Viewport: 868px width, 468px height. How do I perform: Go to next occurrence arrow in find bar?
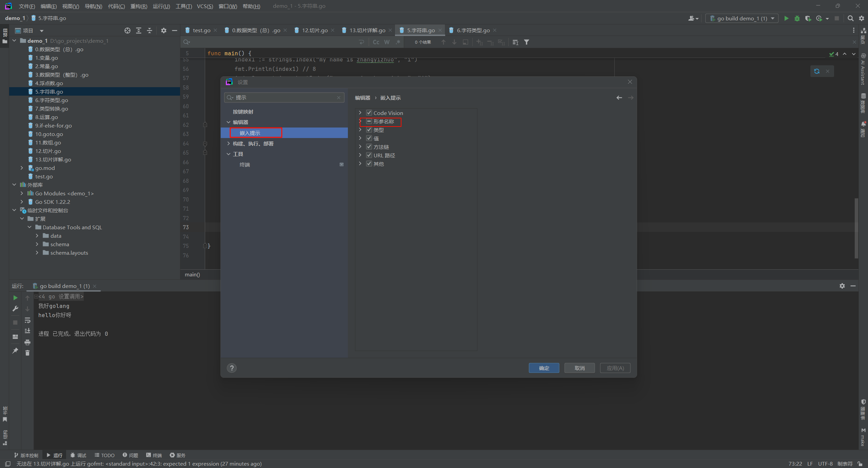click(x=454, y=42)
